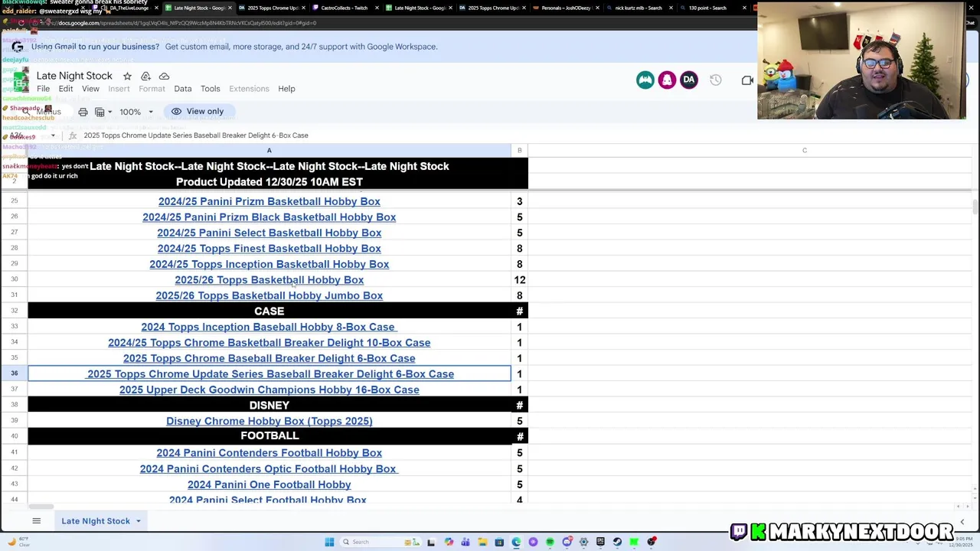The image size is (980, 551).
Task: Click the teal anonymous viewer avatar
Action: point(645,80)
